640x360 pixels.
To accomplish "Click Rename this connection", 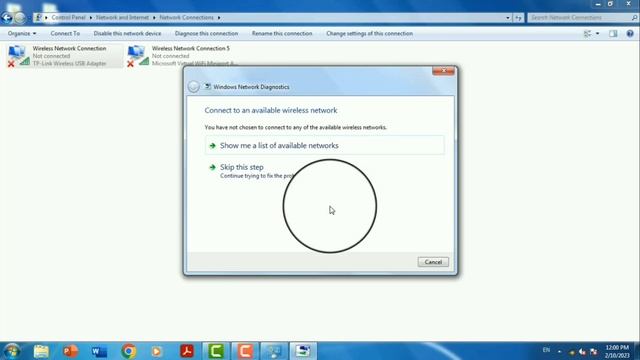I will click(x=282, y=33).
